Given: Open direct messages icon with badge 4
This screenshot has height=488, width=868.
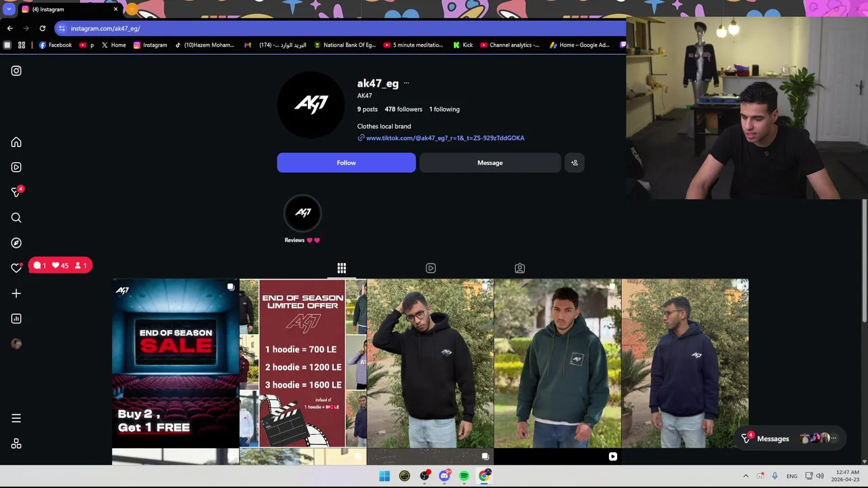Looking at the screenshot, I should (x=17, y=192).
